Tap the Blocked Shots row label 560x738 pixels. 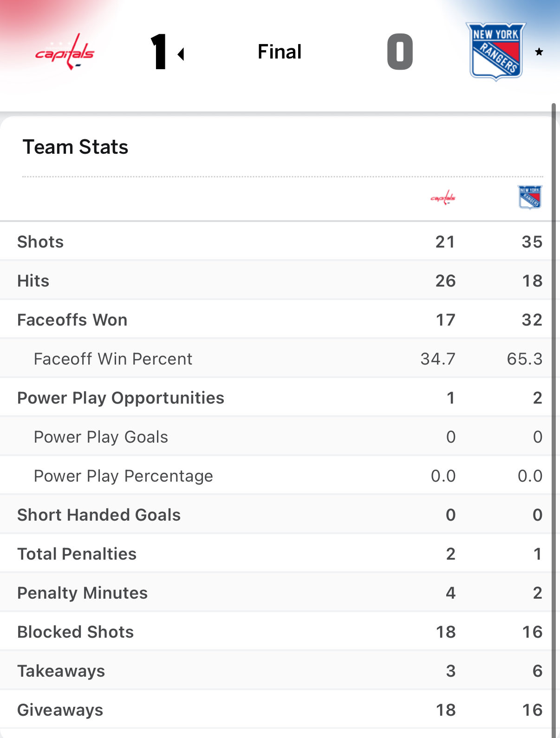click(x=75, y=632)
